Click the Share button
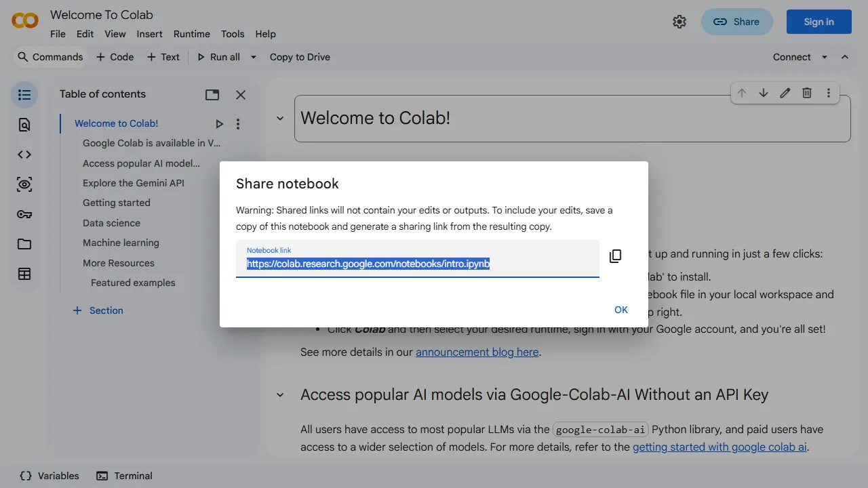868x488 pixels. click(736, 22)
